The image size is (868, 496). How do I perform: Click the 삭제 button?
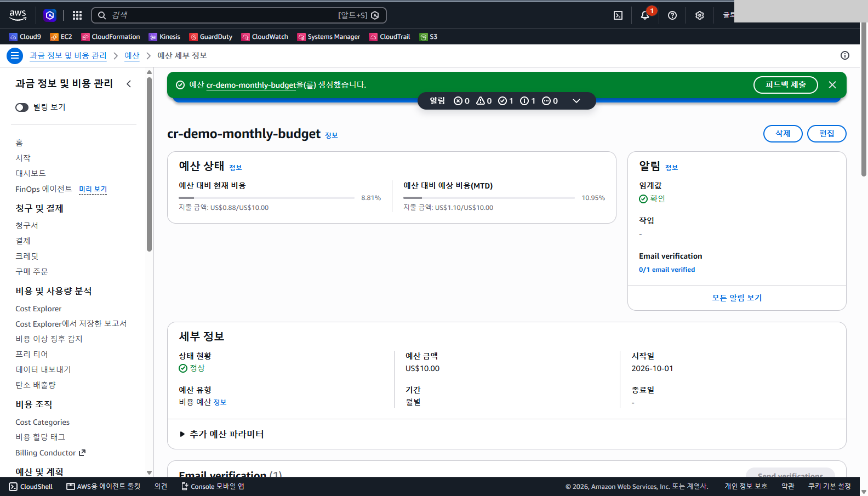783,134
